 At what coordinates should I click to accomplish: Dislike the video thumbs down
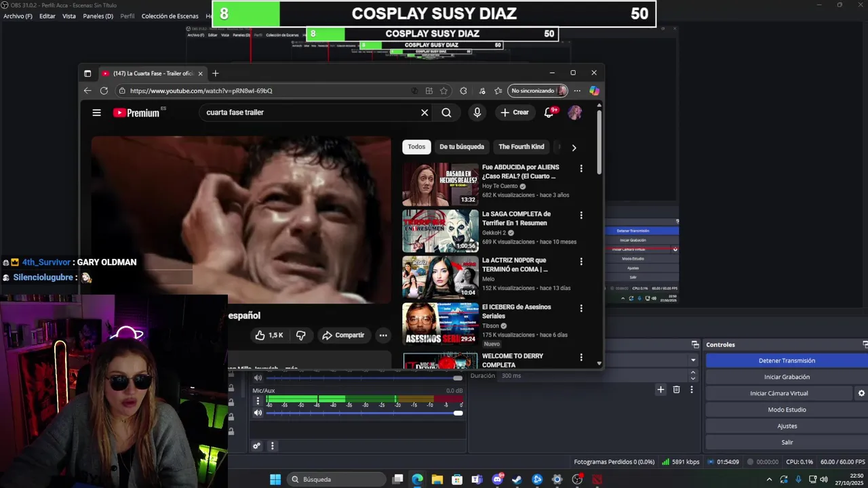pos(300,335)
